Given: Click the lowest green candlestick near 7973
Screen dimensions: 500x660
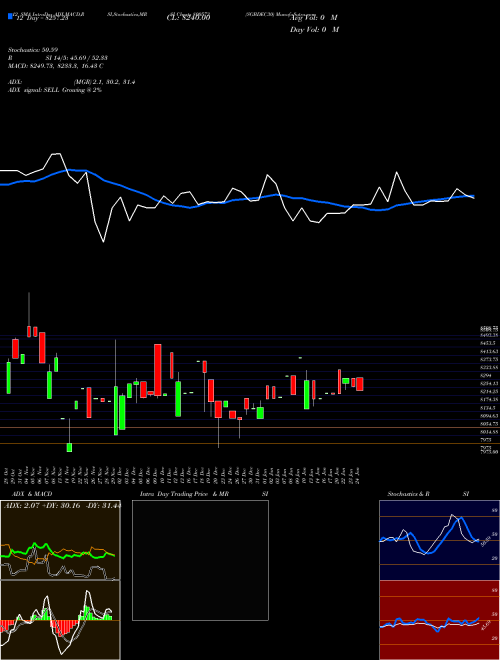Looking at the screenshot, I should (x=69, y=447).
